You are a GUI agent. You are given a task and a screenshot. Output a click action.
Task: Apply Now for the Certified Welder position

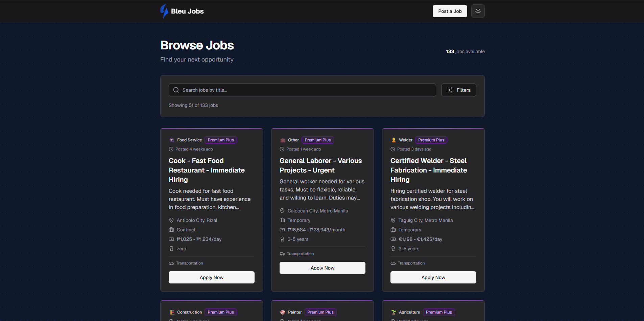click(433, 277)
